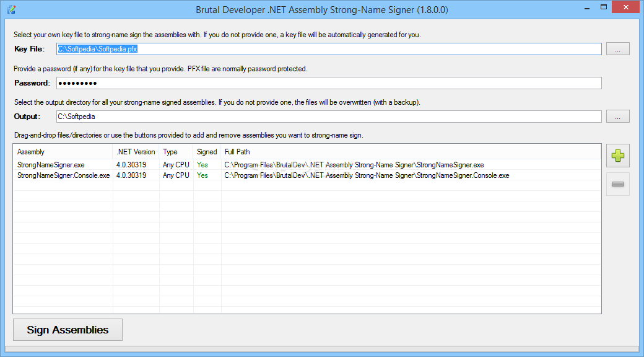Click the gray minus remove assemblies icon
This screenshot has width=644, height=357.
point(618,184)
